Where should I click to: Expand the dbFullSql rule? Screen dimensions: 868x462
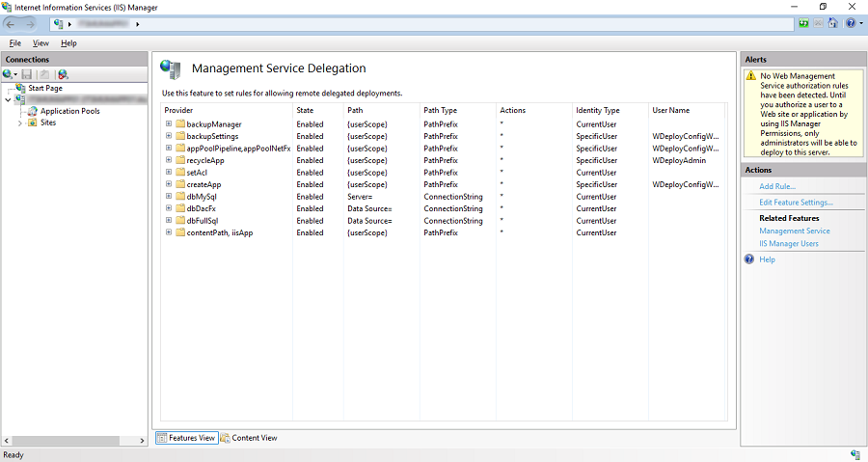tap(168, 220)
